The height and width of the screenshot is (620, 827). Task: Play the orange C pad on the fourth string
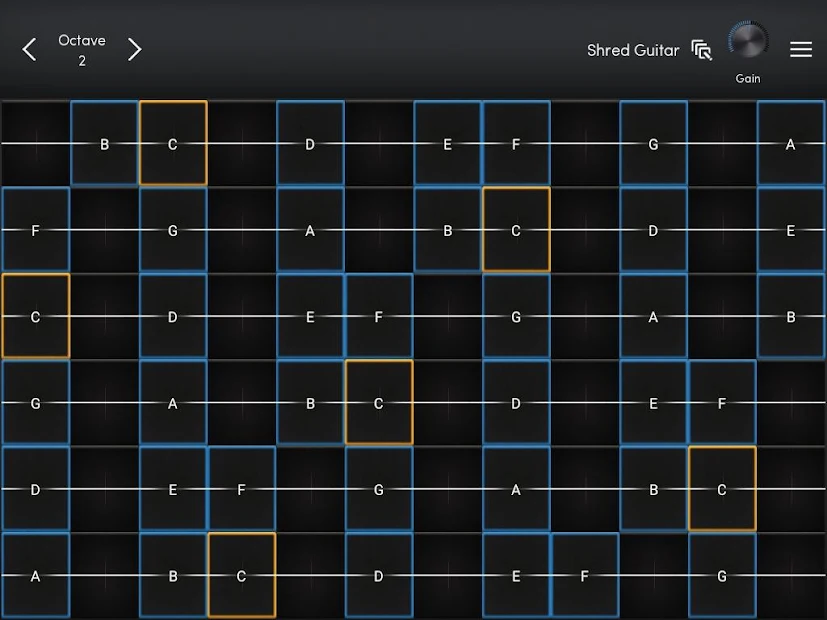point(379,402)
